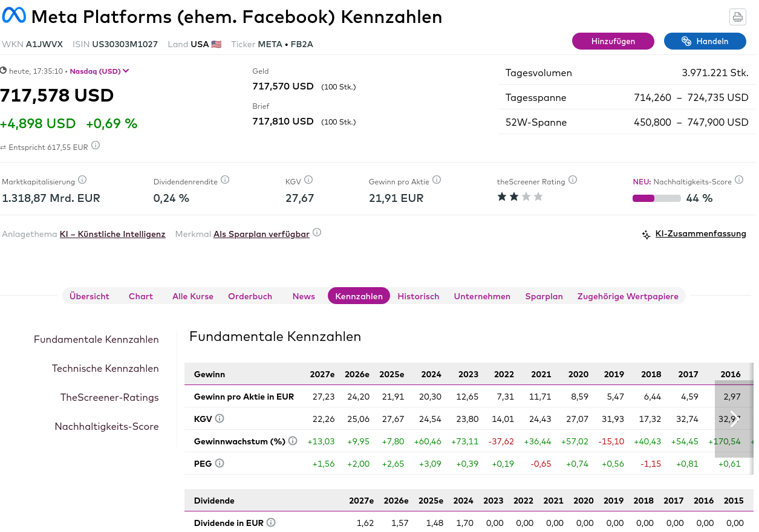Show info for Gewinn pro Aktie
This screenshot has height=532, width=759.
coord(437,180)
